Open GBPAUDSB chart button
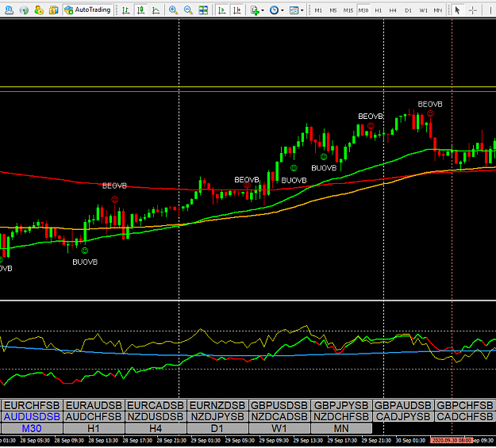 (x=402, y=405)
